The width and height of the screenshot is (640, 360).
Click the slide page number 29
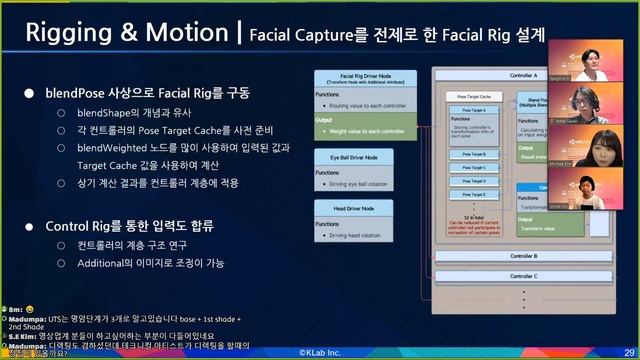pos(629,353)
